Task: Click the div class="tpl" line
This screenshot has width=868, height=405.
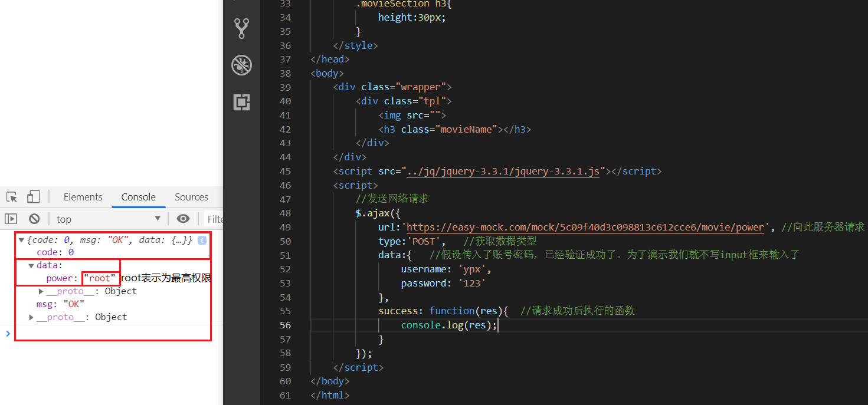Action: click(x=404, y=101)
